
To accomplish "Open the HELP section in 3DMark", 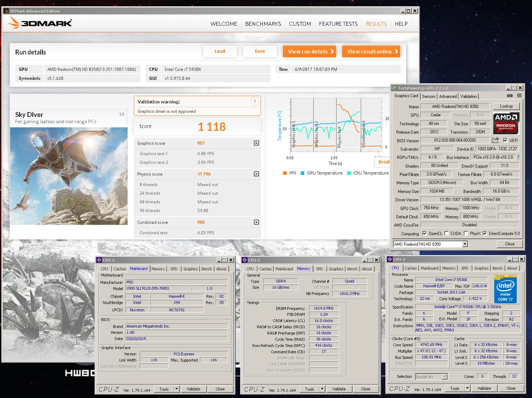I will pos(401,24).
